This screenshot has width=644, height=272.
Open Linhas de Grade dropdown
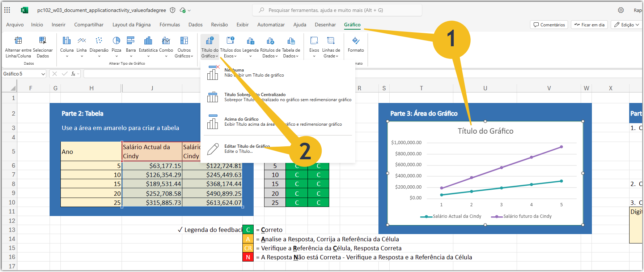(x=331, y=47)
